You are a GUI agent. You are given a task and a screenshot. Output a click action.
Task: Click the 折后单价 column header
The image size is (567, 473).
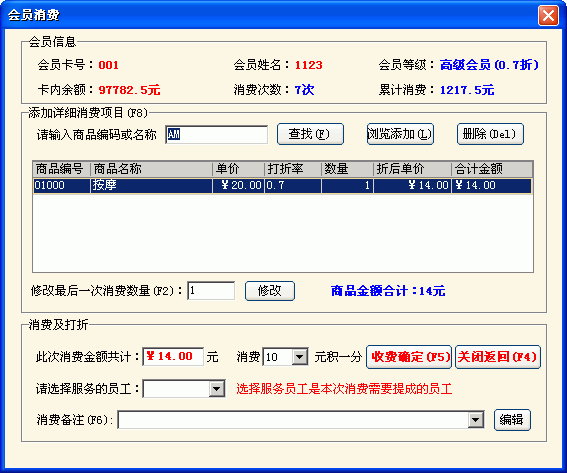click(x=412, y=169)
